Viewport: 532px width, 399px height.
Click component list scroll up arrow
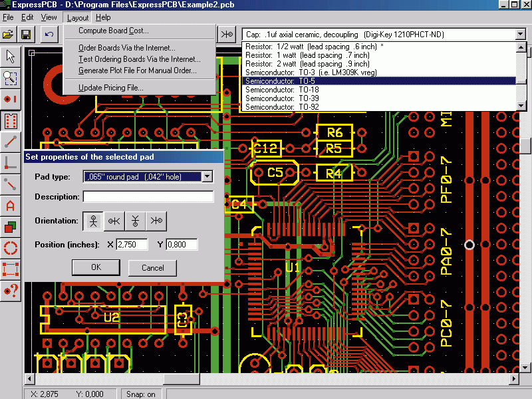point(521,47)
